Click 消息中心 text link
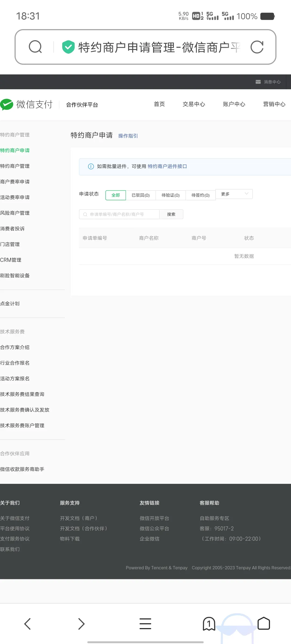This screenshot has height=644, width=291. tap(272, 82)
